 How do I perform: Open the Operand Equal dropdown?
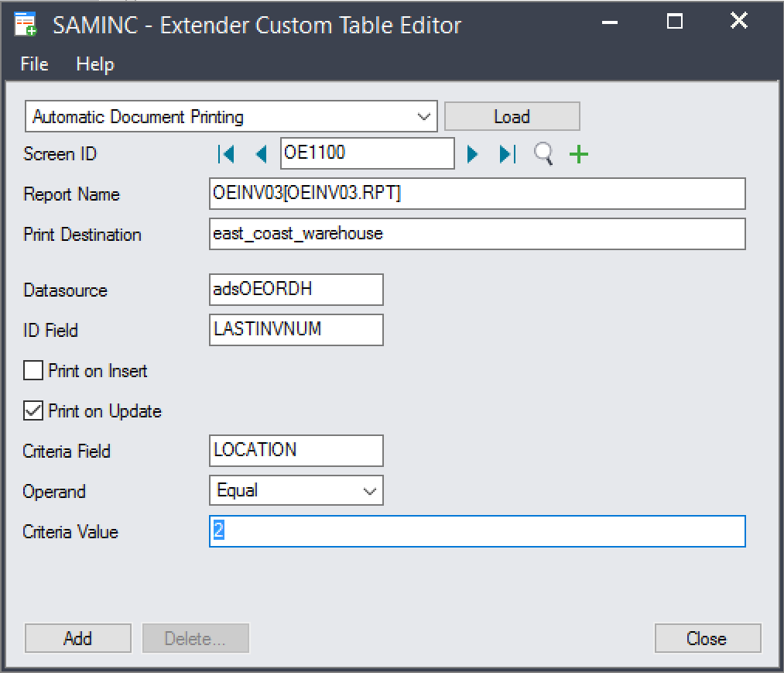369,491
